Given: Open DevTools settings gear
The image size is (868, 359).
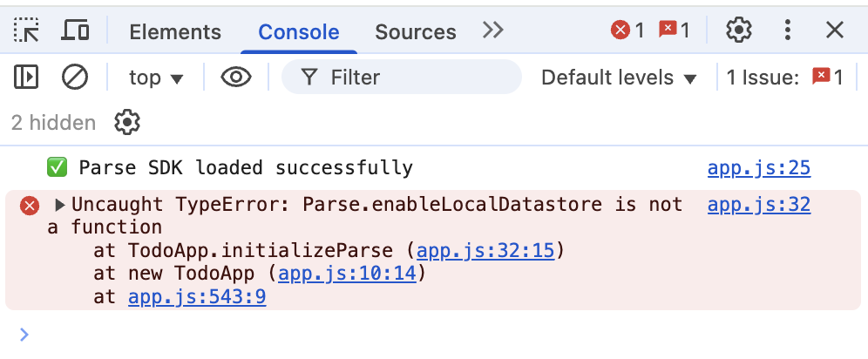Looking at the screenshot, I should tap(738, 30).
